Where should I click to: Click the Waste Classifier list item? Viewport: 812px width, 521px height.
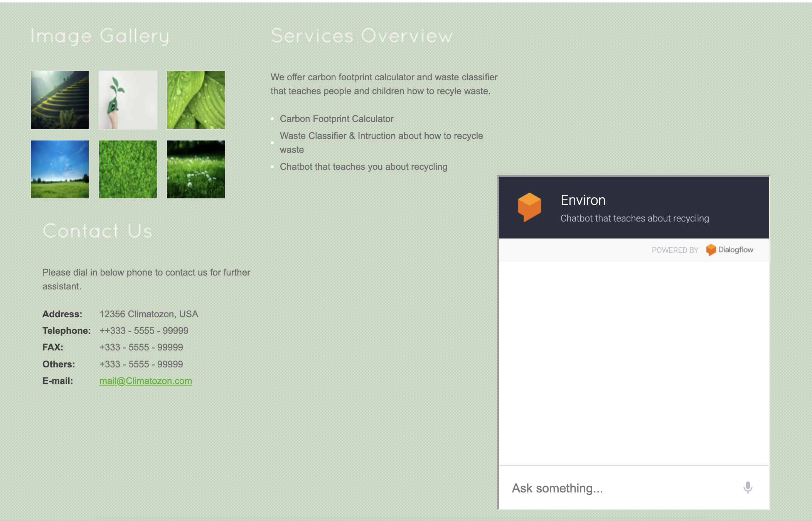coord(381,136)
